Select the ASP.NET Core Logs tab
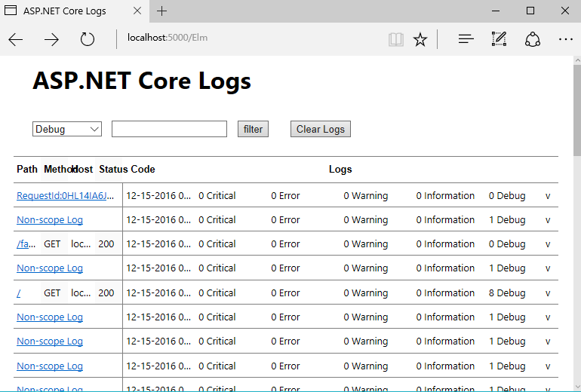581x392 pixels. 74,11
